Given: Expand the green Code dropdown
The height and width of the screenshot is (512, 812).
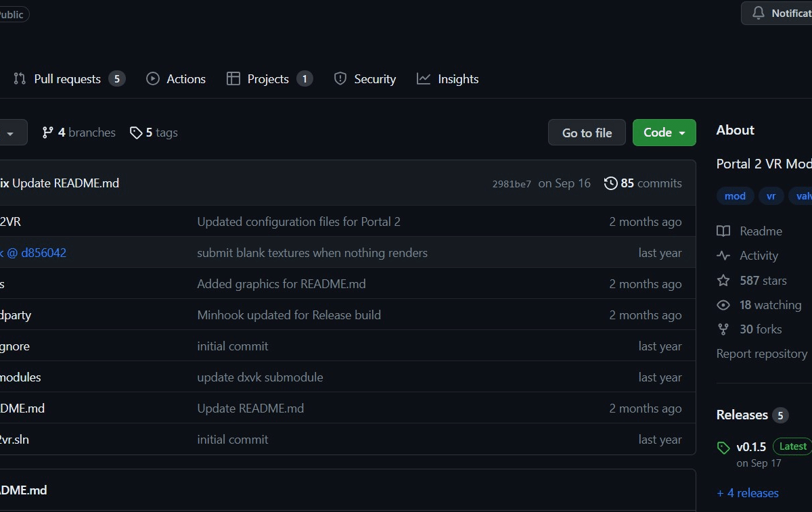Looking at the screenshot, I should coord(664,133).
